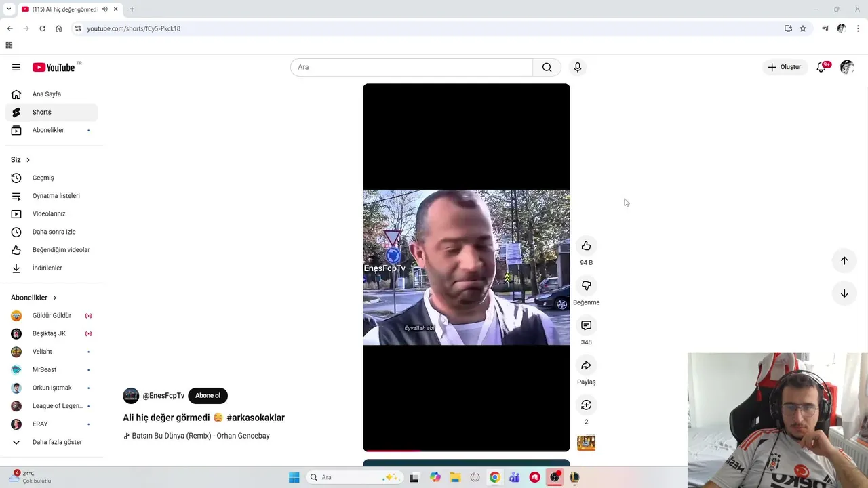
Task: Open a new Chrome tab
Action: pyautogui.click(x=132, y=9)
